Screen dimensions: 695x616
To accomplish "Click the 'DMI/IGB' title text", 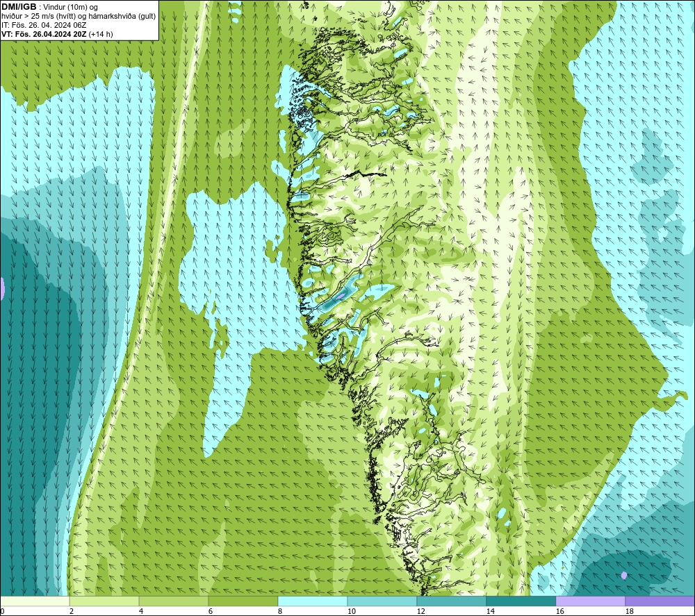I will (x=19, y=7).
